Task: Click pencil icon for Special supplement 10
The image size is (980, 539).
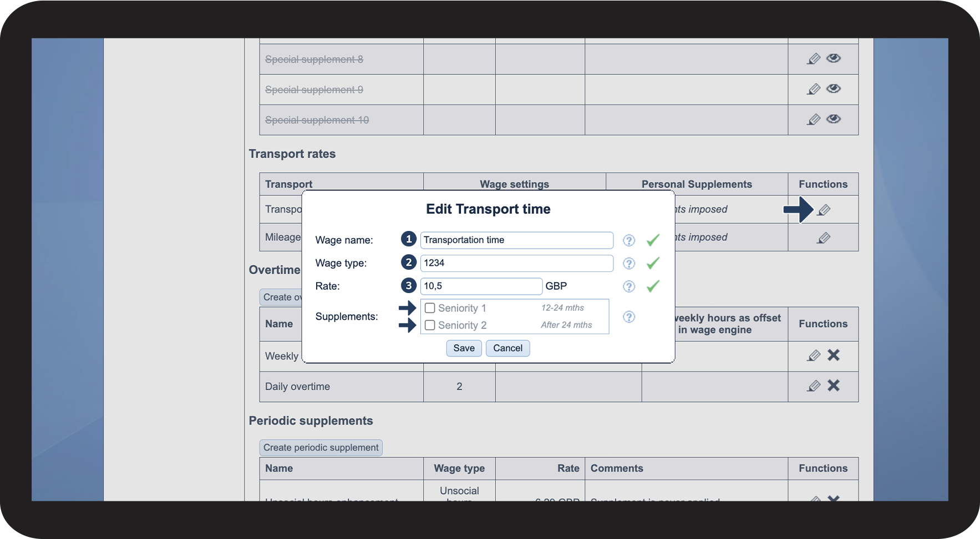Action: pos(814,119)
